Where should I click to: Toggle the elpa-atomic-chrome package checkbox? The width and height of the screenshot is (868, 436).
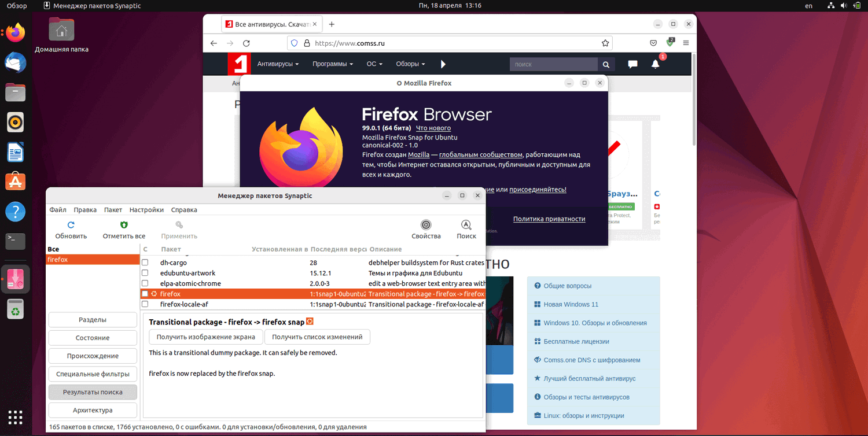[x=145, y=283]
